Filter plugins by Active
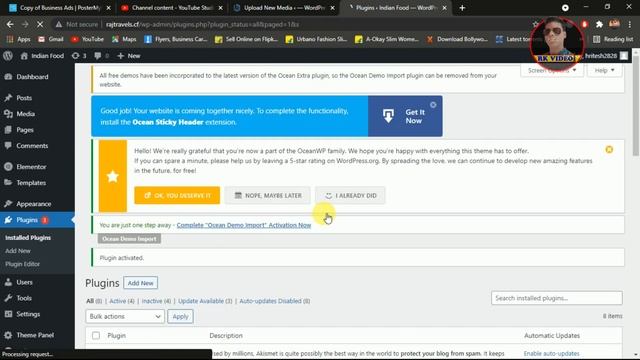The height and width of the screenshot is (360, 640). click(x=122, y=301)
